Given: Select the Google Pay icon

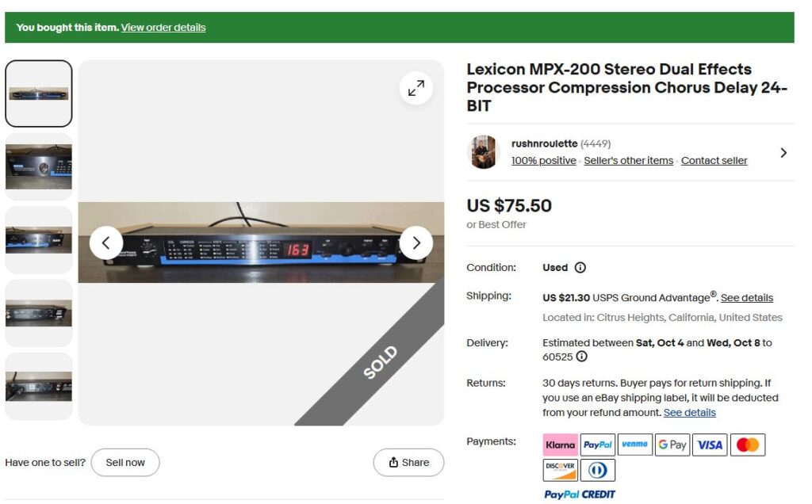Looking at the screenshot, I should coord(672,445).
